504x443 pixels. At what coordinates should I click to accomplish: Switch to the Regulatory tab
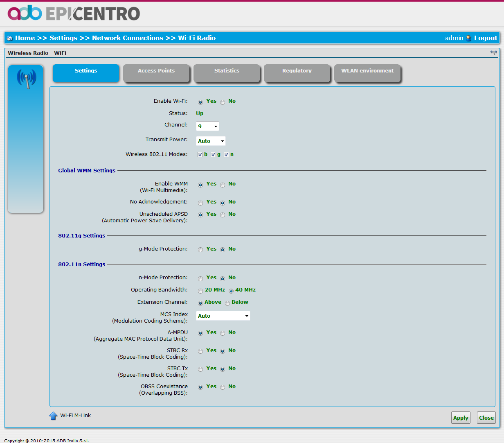[x=297, y=73]
